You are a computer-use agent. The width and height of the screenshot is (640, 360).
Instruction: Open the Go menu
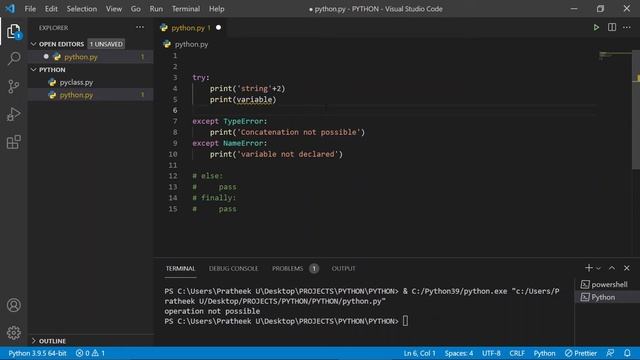click(136, 9)
